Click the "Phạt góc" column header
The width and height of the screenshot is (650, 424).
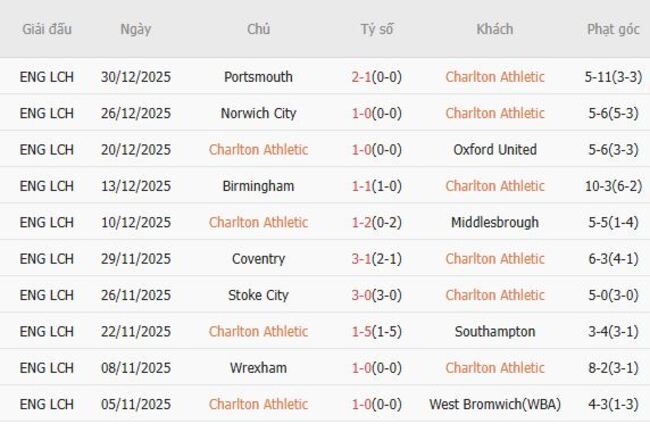tap(613, 29)
